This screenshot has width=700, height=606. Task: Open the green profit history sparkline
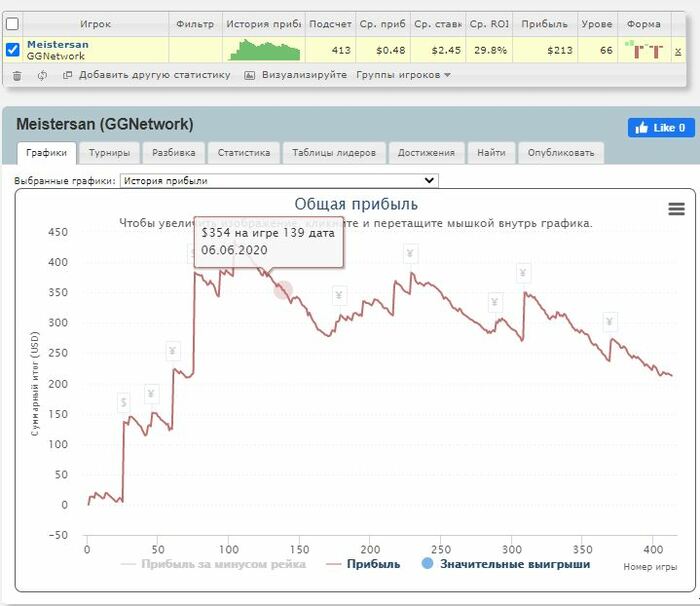click(x=264, y=50)
